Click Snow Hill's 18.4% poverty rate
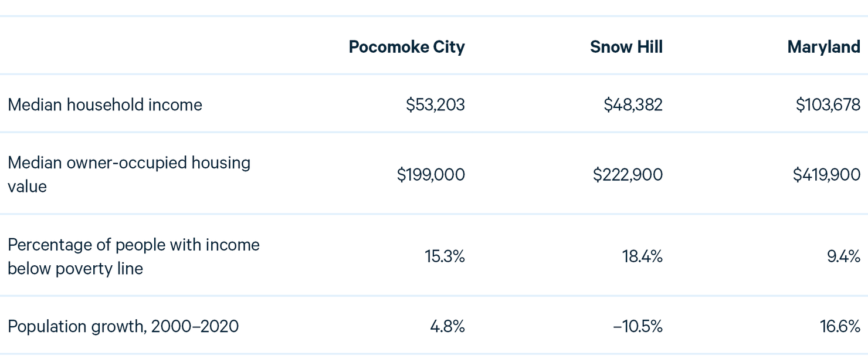 tap(642, 256)
